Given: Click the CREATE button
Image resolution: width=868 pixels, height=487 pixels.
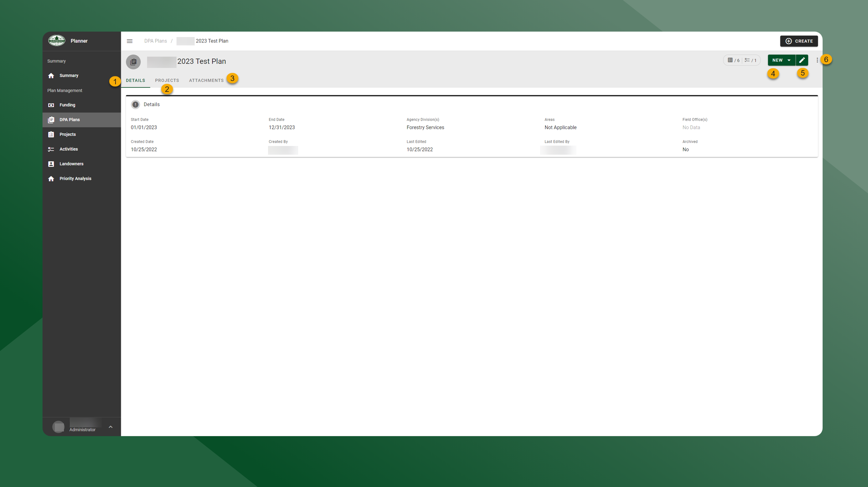Looking at the screenshot, I should pyautogui.click(x=799, y=41).
